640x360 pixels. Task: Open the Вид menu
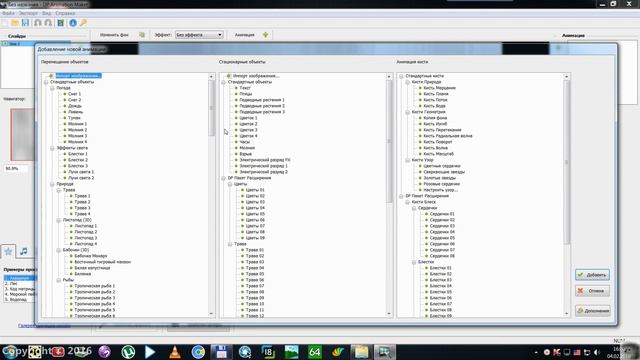[x=47, y=13]
